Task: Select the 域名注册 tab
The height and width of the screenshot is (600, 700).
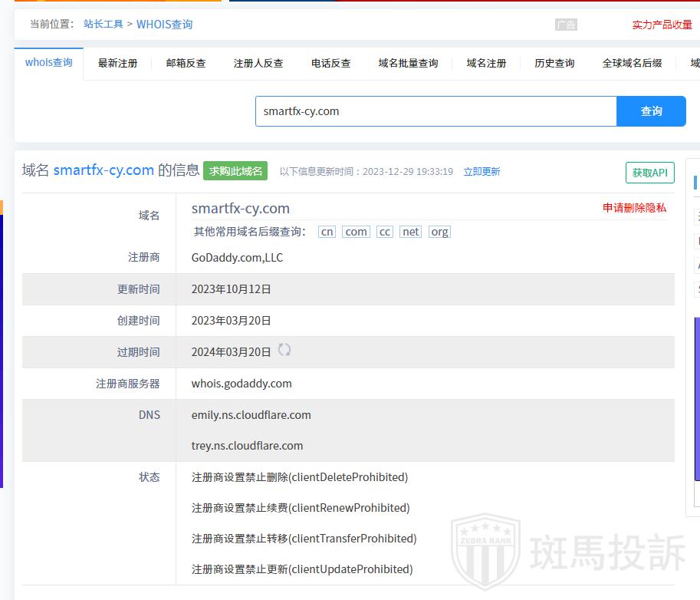Action: [x=486, y=63]
